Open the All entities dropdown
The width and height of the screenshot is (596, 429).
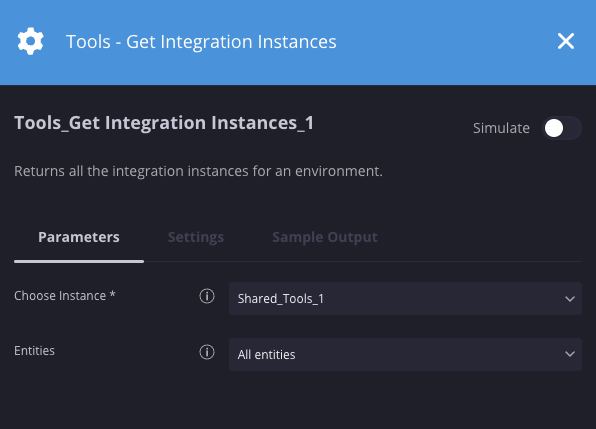click(405, 354)
